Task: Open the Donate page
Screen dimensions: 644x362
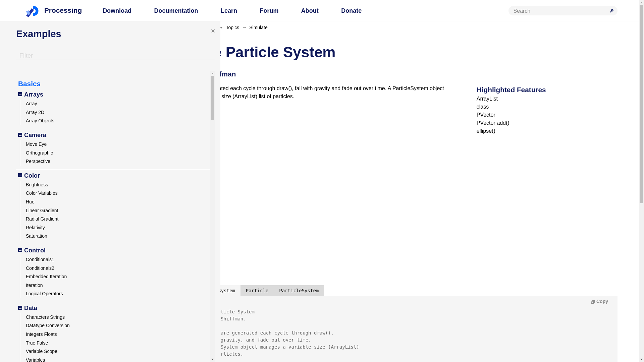Action: tap(351, 11)
